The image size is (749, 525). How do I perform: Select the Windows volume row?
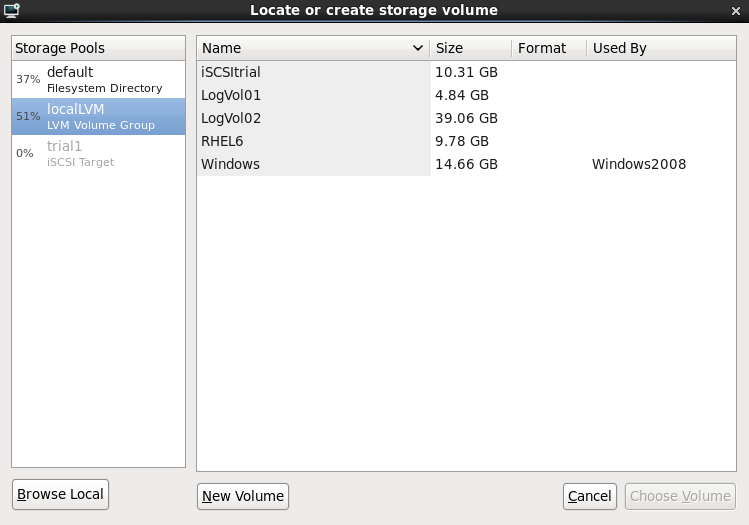[313, 164]
